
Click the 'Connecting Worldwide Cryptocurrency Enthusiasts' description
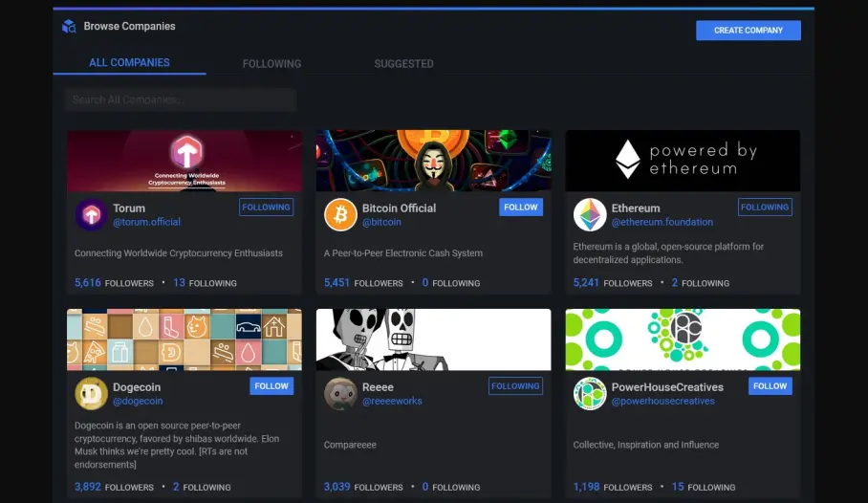point(178,253)
